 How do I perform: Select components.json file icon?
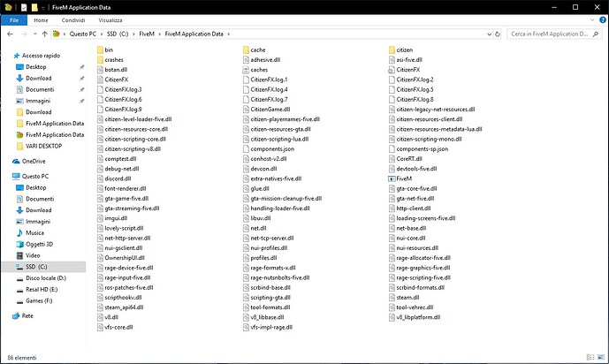tap(246, 149)
